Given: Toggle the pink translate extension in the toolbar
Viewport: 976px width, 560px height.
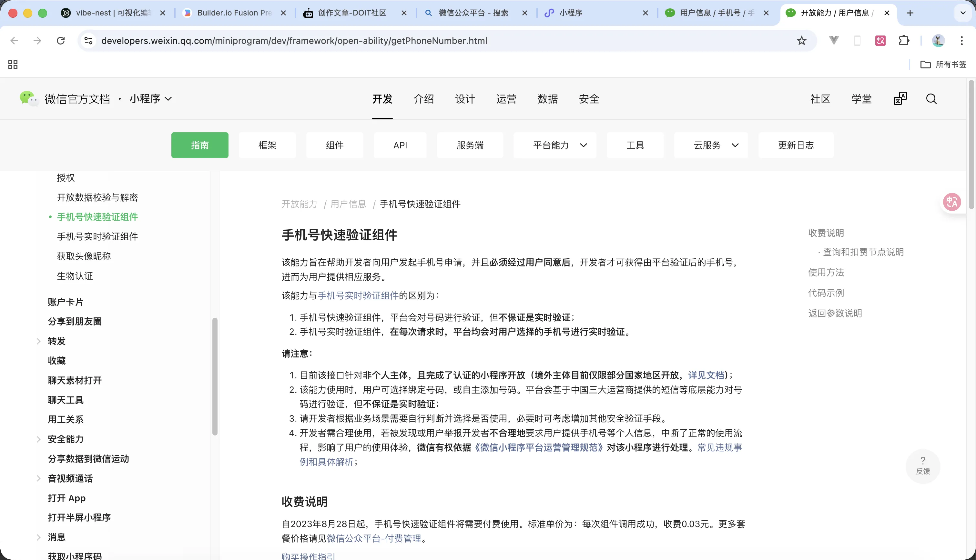Looking at the screenshot, I should pos(880,40).
